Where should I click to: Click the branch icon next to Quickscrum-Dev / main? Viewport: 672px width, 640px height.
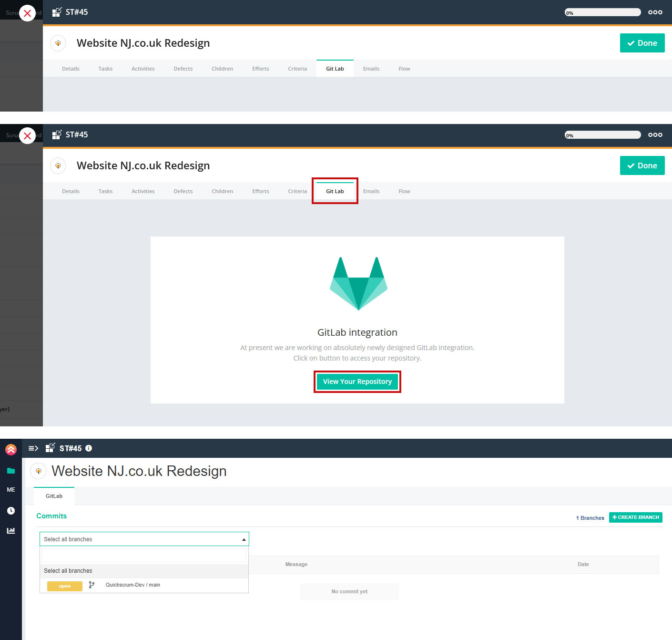coord(92,585)
